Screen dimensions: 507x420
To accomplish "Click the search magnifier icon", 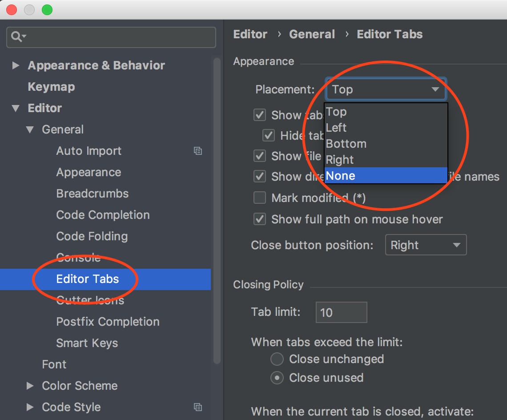I will [x=18, y=36].
